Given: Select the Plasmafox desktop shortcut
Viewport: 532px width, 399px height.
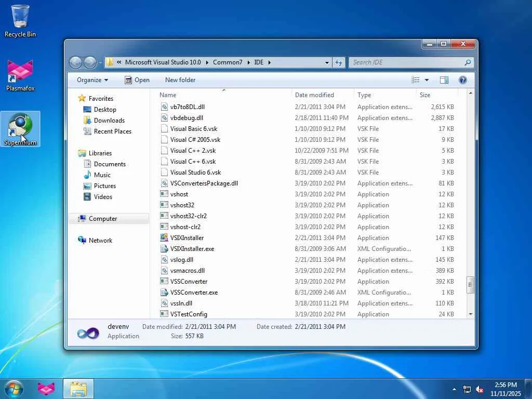Looking at the screenshot, I should coord(20,75).
